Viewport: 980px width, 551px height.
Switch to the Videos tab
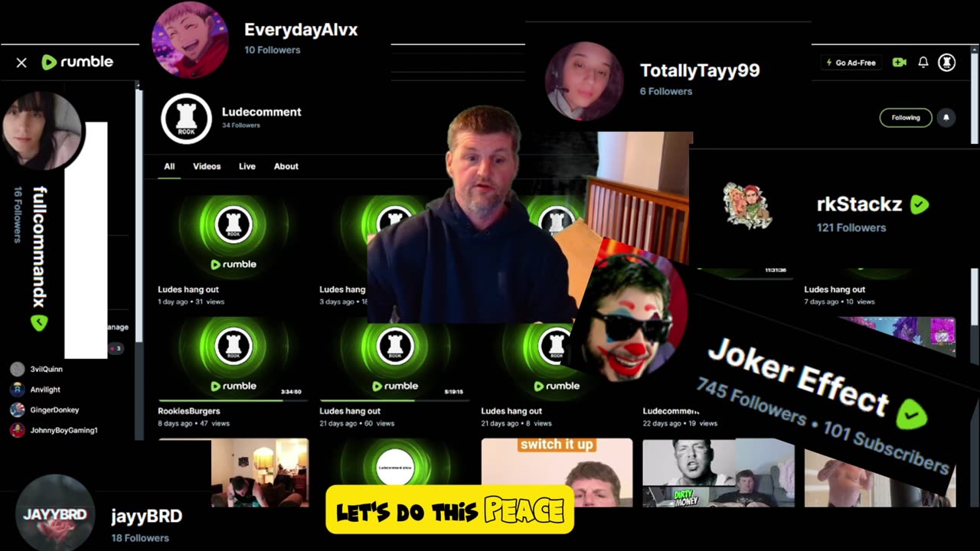(207, 166)
